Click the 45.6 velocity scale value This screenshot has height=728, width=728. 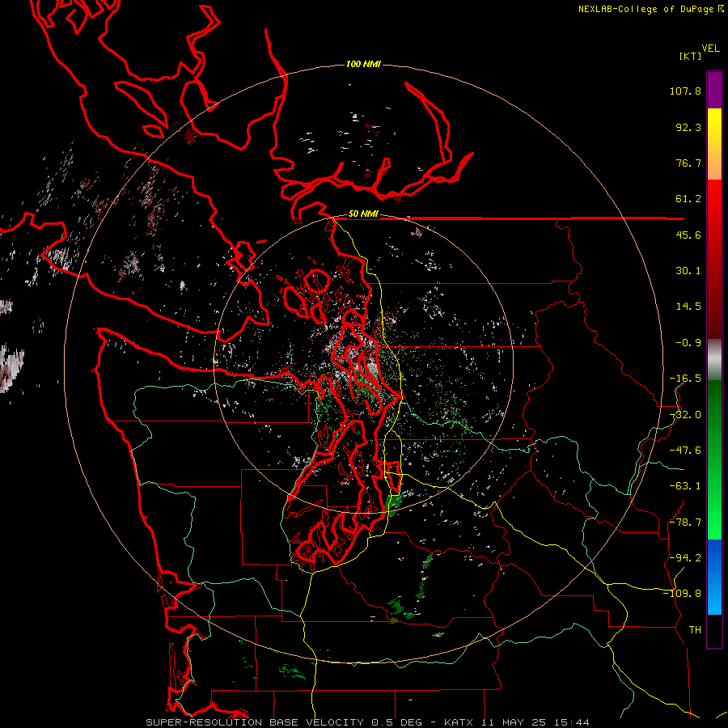688,235
